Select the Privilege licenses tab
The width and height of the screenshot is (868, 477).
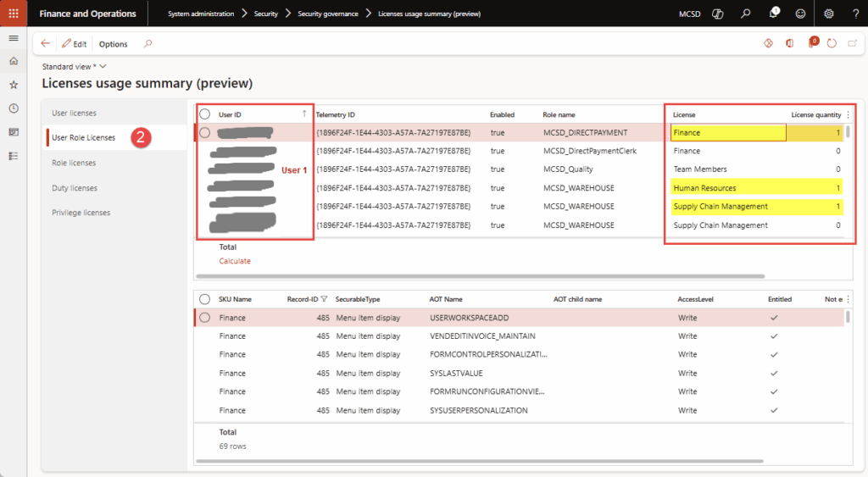[x=81, y=213]
